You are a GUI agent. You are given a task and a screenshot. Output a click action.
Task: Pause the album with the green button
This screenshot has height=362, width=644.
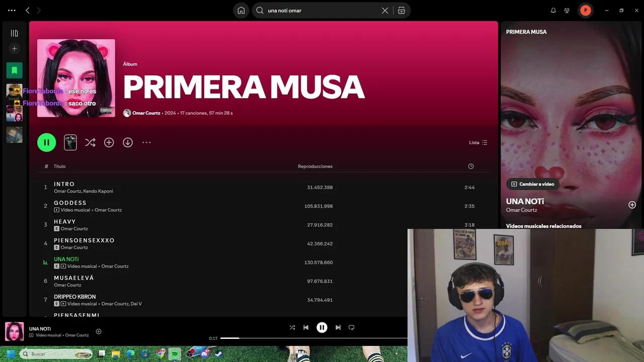pos(46,142)
